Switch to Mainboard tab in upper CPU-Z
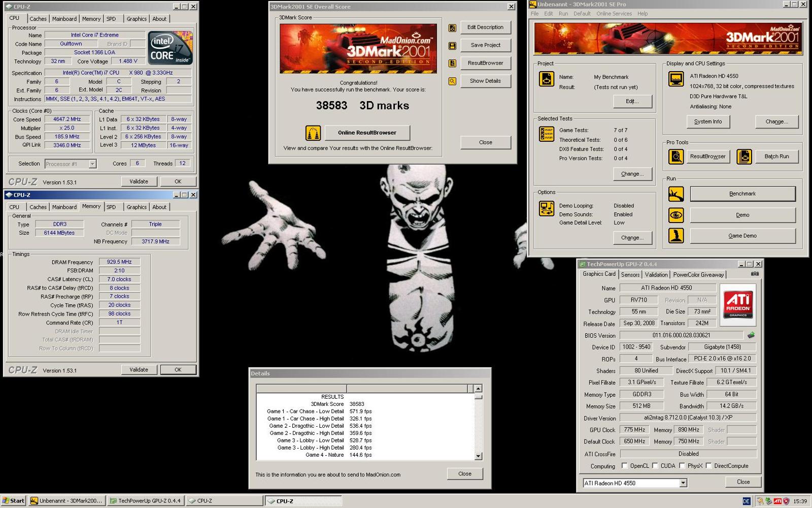Image resolution: width=812 pixels, height=508 pixels. point(64,19)
